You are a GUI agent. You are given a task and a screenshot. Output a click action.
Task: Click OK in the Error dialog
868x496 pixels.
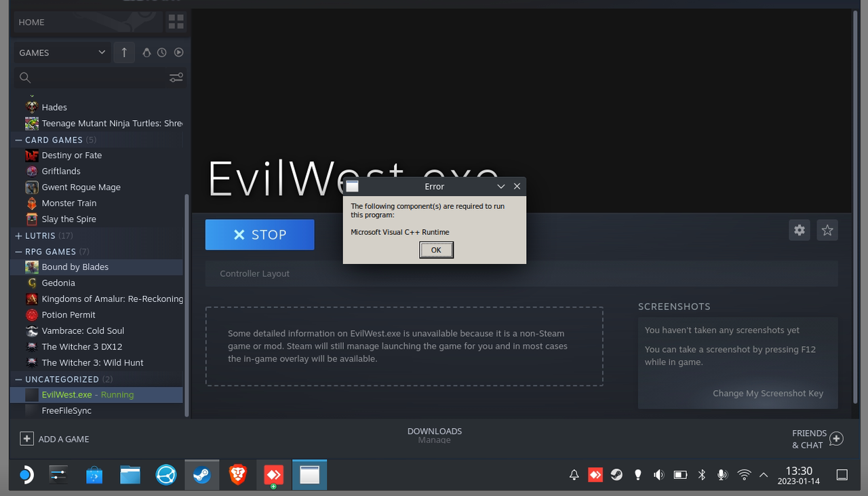pyautogui.click(x=436, y=250)
